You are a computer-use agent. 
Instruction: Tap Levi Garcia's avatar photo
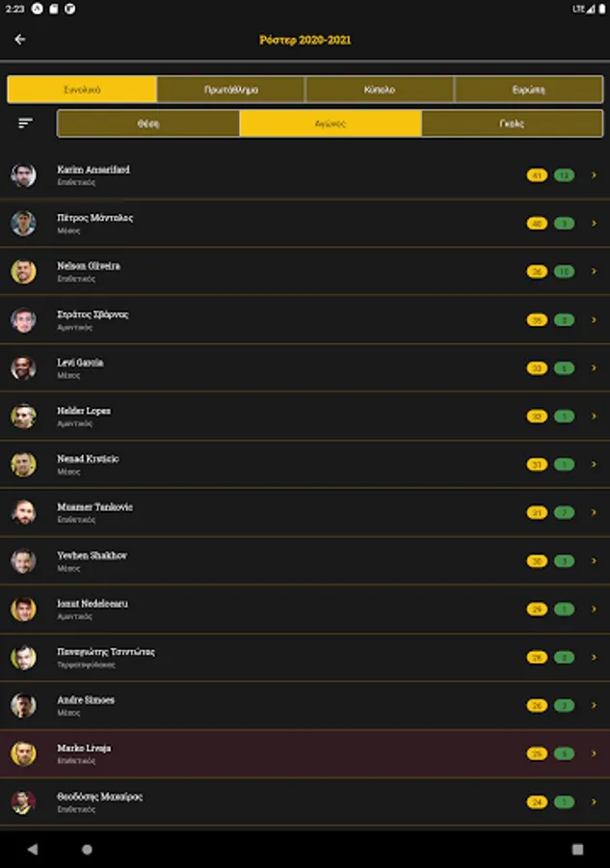23,368
